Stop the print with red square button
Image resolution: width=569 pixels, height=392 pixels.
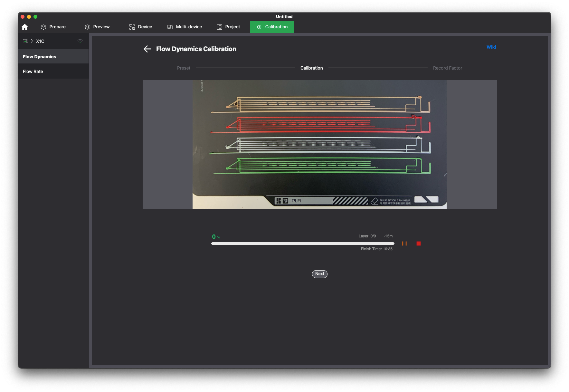419,244
